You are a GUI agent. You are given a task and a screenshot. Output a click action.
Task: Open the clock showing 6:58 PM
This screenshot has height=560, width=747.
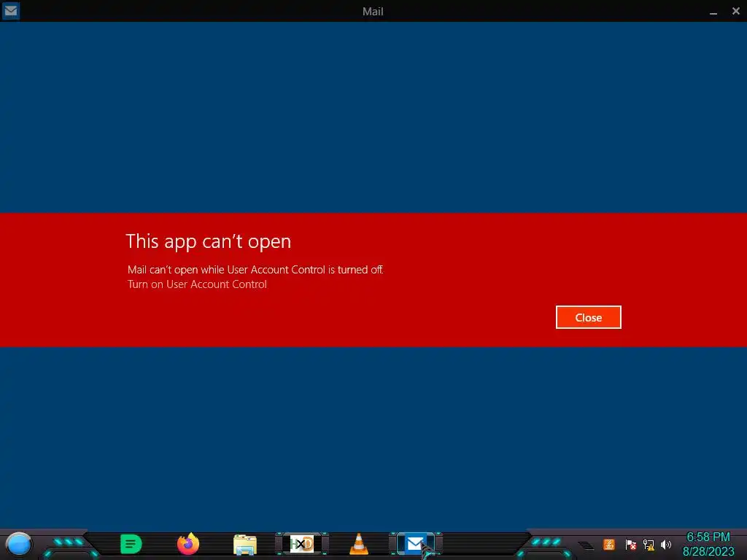[708, 544]
